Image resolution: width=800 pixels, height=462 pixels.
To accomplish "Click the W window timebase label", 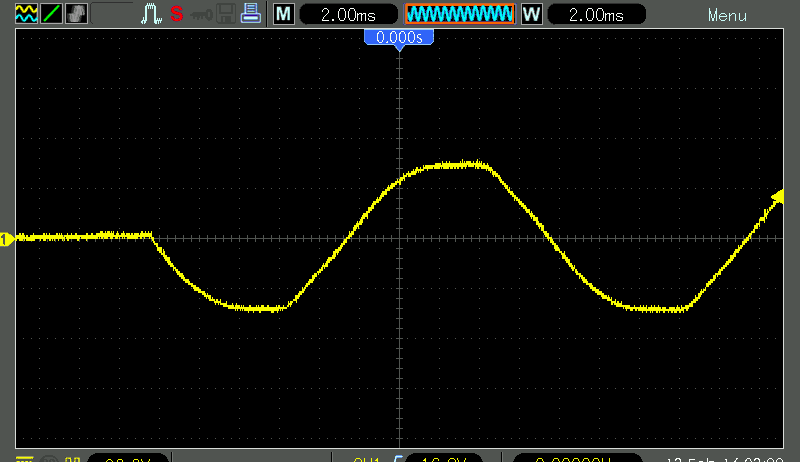I will click(x=532, y=14).
